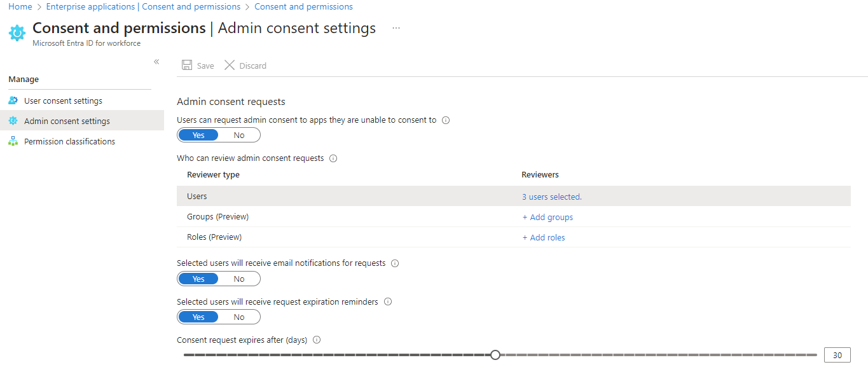Screen dimensions: 868x381
Task: Open User consent settings page
Action: [63, 100]
